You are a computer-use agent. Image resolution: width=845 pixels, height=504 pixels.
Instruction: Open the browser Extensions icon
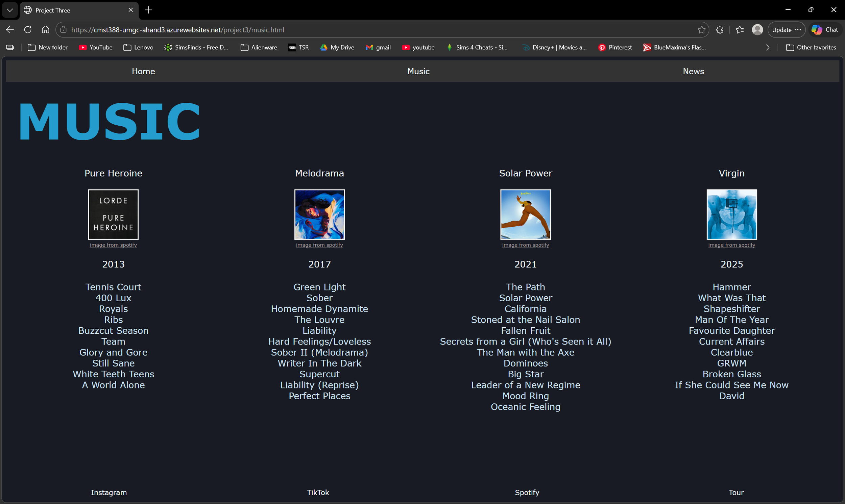click(720, 29)
